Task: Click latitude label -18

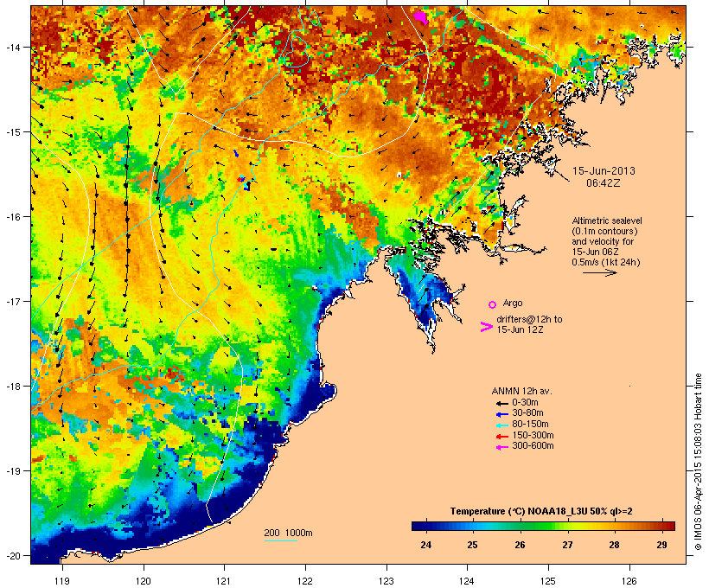Action: tap(13, 386)
